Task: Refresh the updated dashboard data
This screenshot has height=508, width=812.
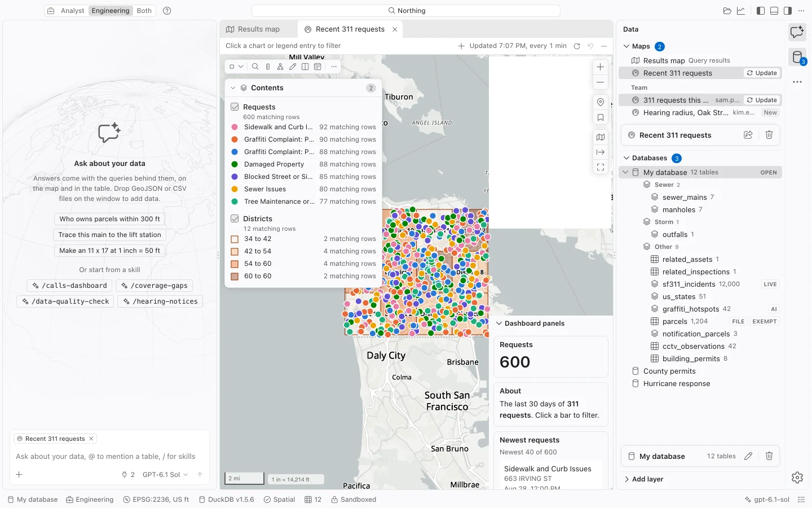Action: [x=577, y=46]
